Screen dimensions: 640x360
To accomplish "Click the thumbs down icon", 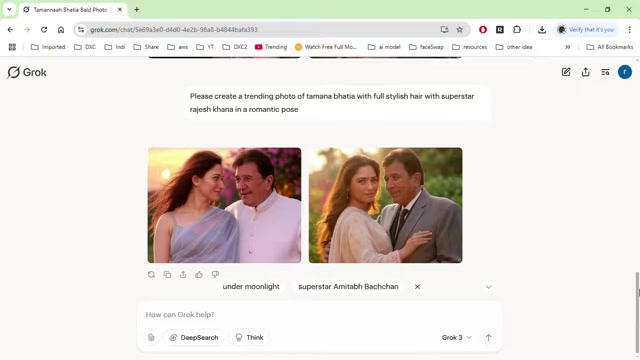I will coord(215,275).
